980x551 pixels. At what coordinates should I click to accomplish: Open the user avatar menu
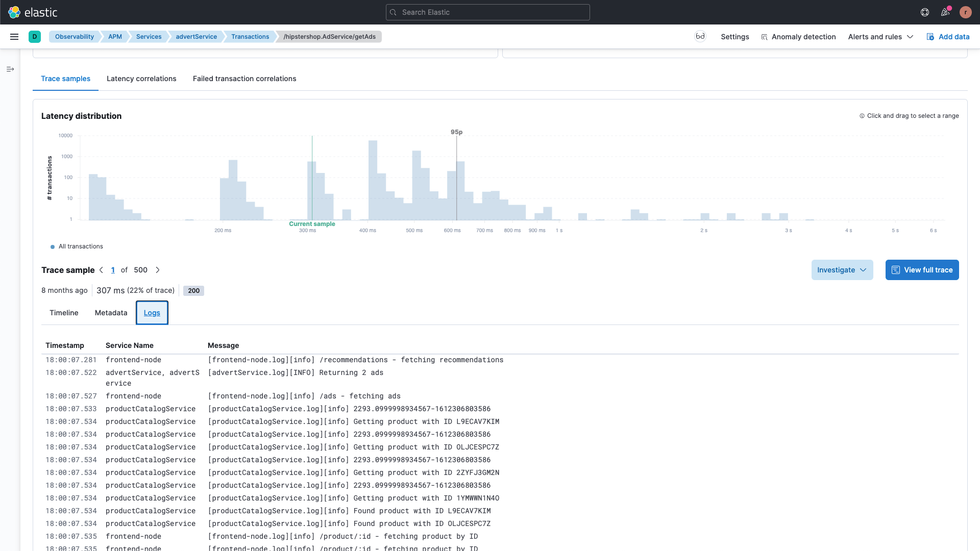(966, 12)
